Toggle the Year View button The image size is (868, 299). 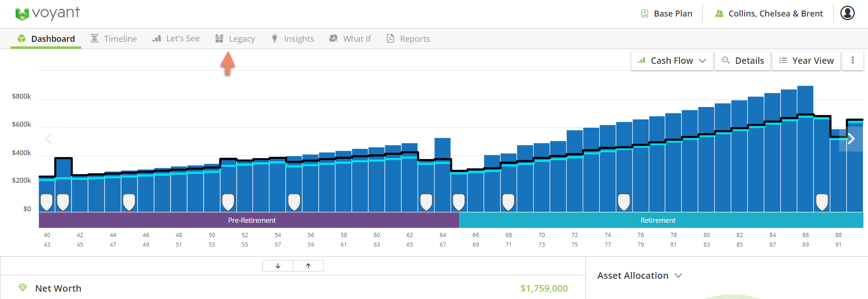pyautogui.click(x=806, y=61)
